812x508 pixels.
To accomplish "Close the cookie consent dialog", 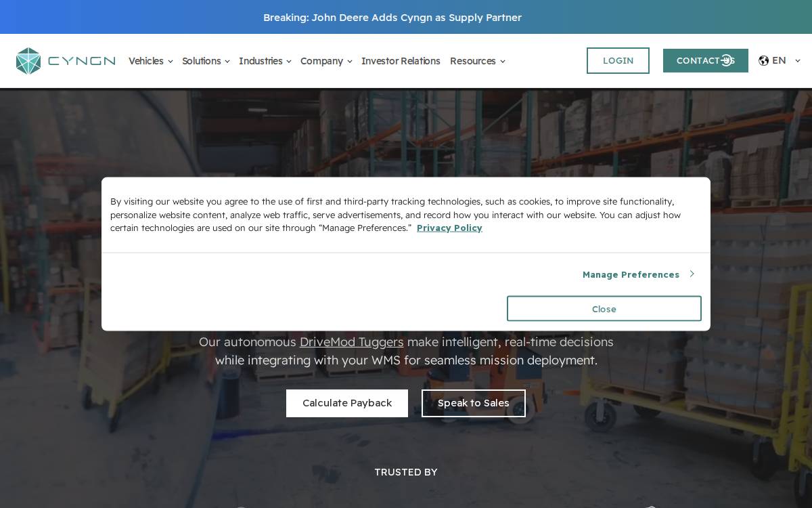I will coord(604,309).
